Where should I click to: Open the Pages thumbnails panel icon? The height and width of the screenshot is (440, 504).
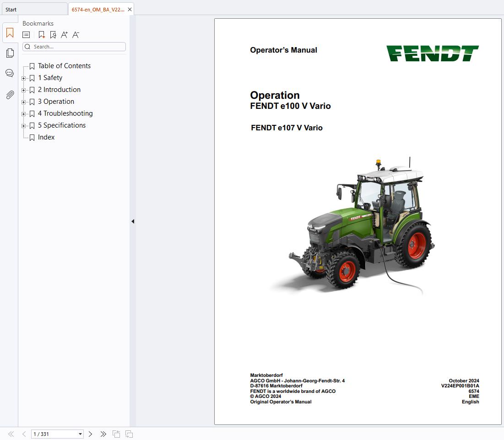point(10,53)
